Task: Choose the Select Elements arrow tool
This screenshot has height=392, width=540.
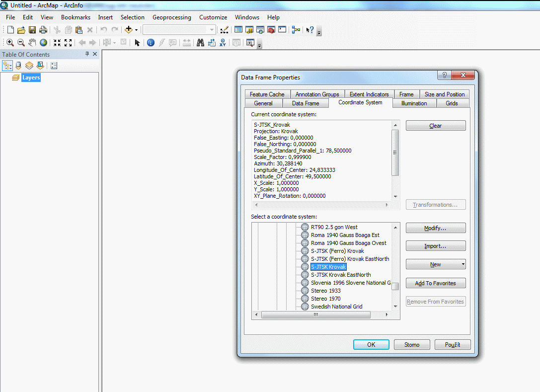Action: (137, 43)
